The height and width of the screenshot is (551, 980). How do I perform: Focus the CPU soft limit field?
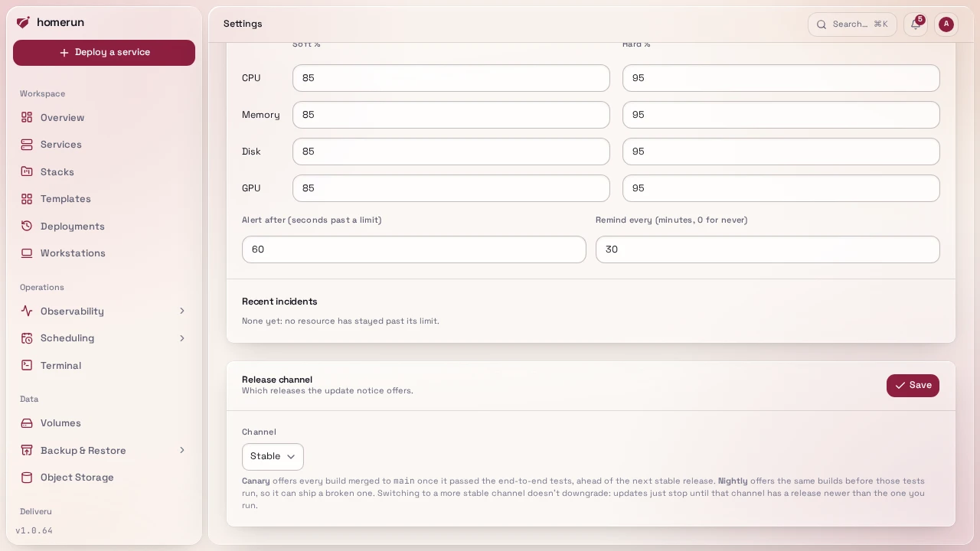click(x=451, y=78)
